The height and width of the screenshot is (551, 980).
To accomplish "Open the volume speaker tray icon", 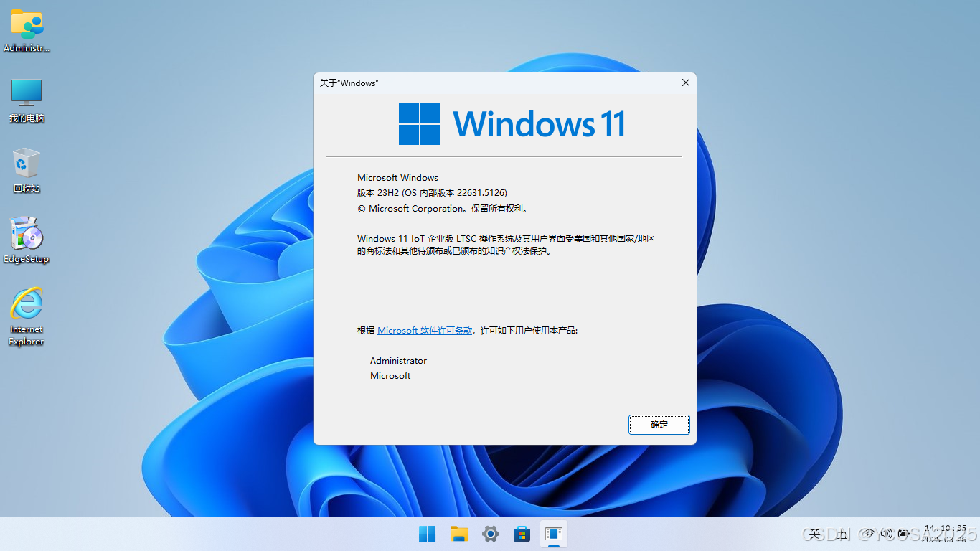I will 887,534.
